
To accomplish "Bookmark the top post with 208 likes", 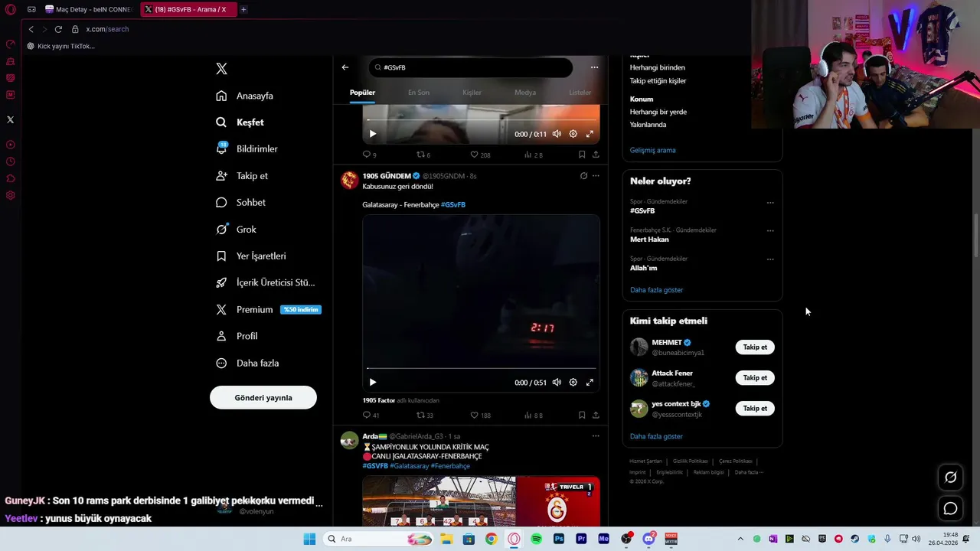I will pos(582,155).
